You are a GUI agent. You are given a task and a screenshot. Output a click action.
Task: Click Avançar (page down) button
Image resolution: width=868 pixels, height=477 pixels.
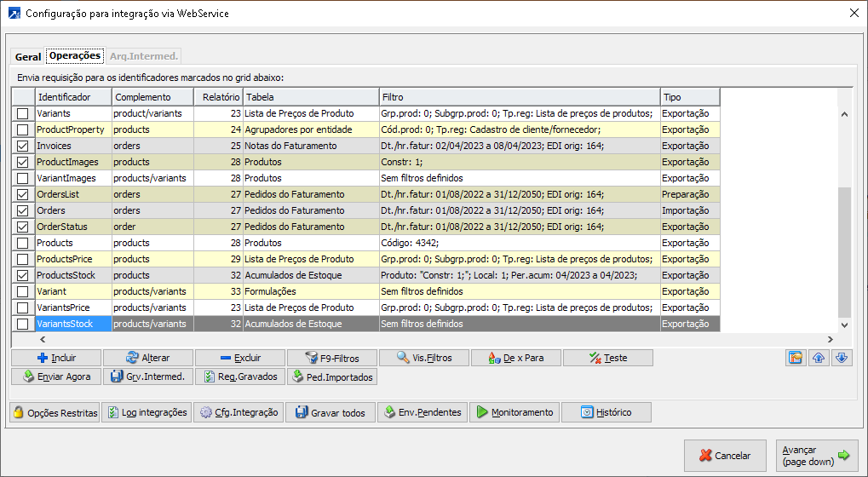pyautogui.click(x=817, y=456)
